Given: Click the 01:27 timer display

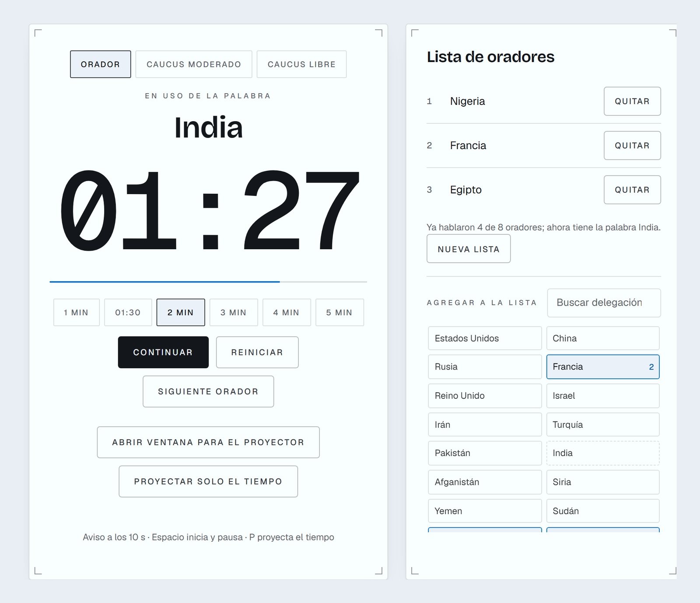Looking at the screenshot, I should (x=209, y=210).
